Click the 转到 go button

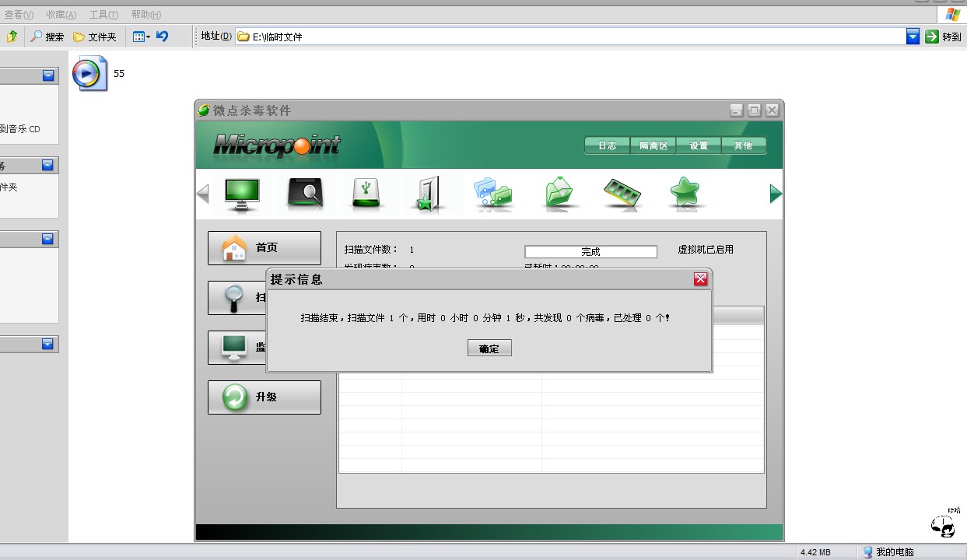(x=943, y=37)
